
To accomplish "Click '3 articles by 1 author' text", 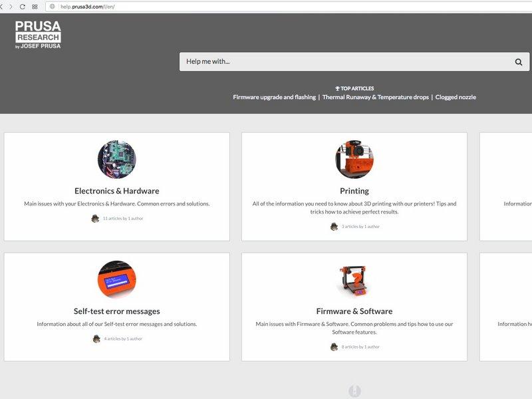I will (360, 227).
